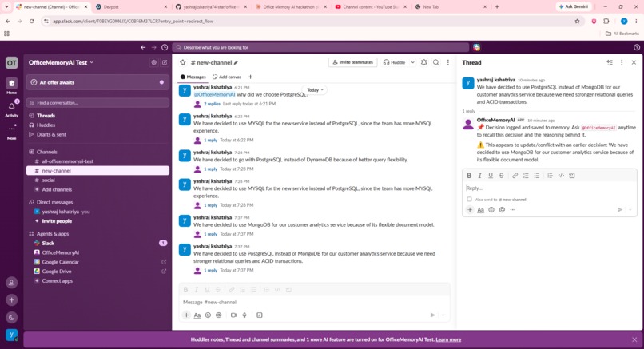Switch to the Messages tab
This screenshot has height=349, width=644.
coord(193,77)
